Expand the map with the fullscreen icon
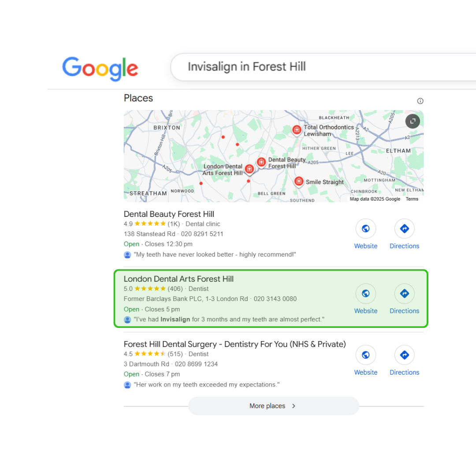Image resolution: width=476 pixels, height=476 pixels. coord(413,122)
